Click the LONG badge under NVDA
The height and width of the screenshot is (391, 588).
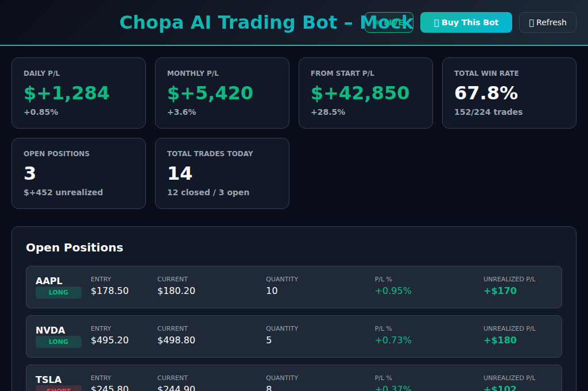coord(59,342)
